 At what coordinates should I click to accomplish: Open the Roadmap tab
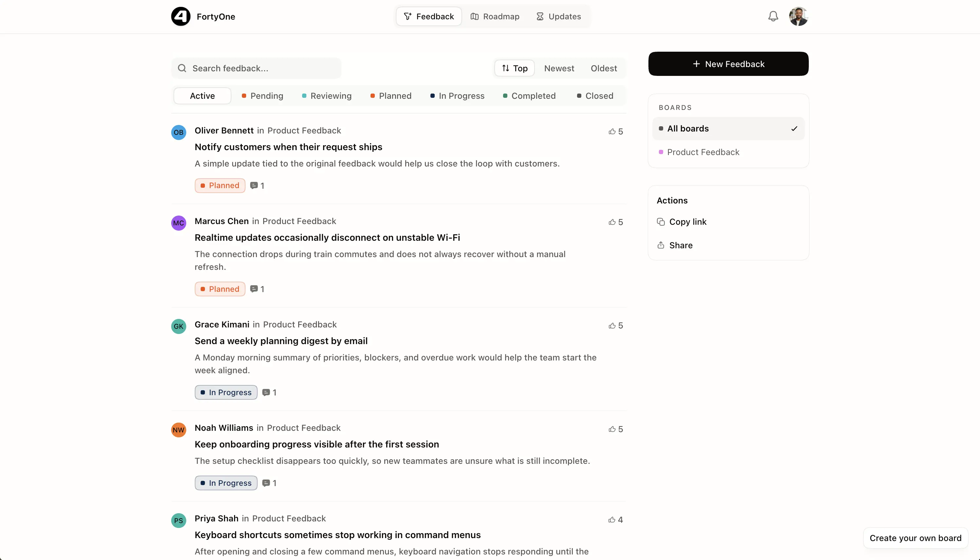[x=495, y=17]
